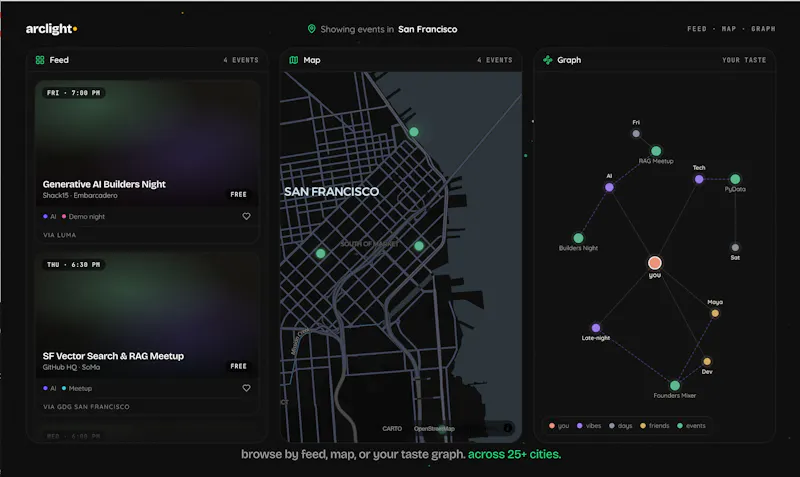Open GRAPH in the top navigation
800x477 pixels.
coord(763,29)
